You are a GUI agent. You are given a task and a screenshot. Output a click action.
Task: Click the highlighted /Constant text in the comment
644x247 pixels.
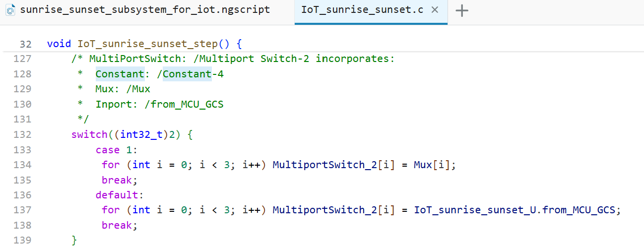click(x=184, y=74)
